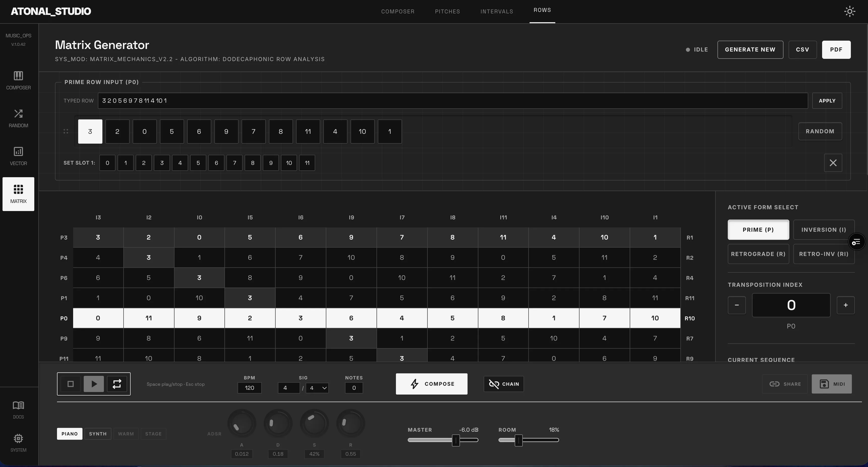Image resolution: width=868 pixels, height=467 pixels.
Task: Click the stop playback square button
Action: [x=70, y=384]
